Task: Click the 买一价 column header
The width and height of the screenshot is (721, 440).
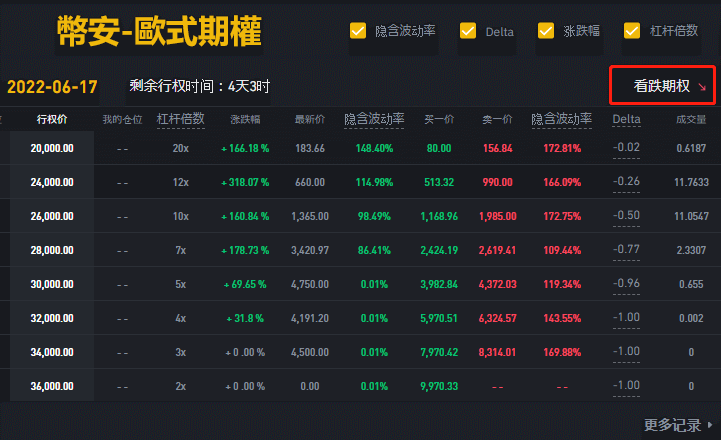Action: [439, 120]
